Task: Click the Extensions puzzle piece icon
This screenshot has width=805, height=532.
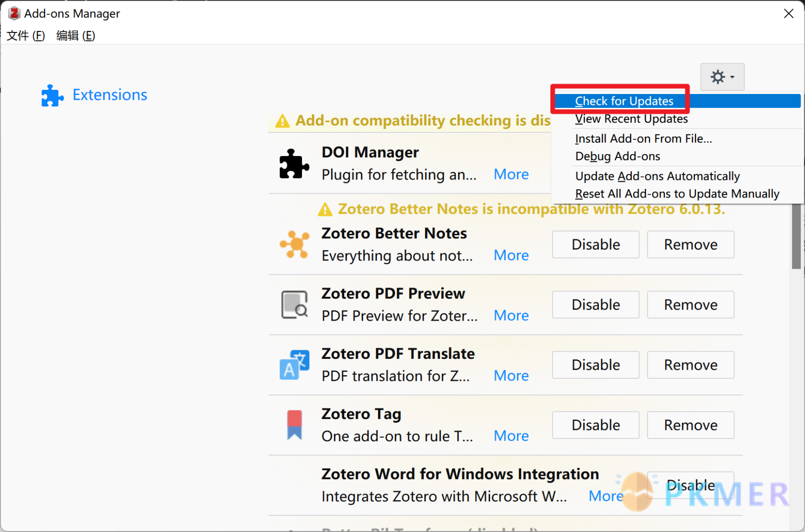Action: pyautogui.click(x=52, y=95)
